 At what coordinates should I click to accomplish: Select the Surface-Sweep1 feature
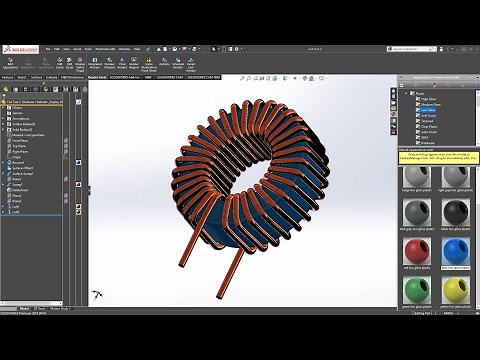click(x=22, y=174)
